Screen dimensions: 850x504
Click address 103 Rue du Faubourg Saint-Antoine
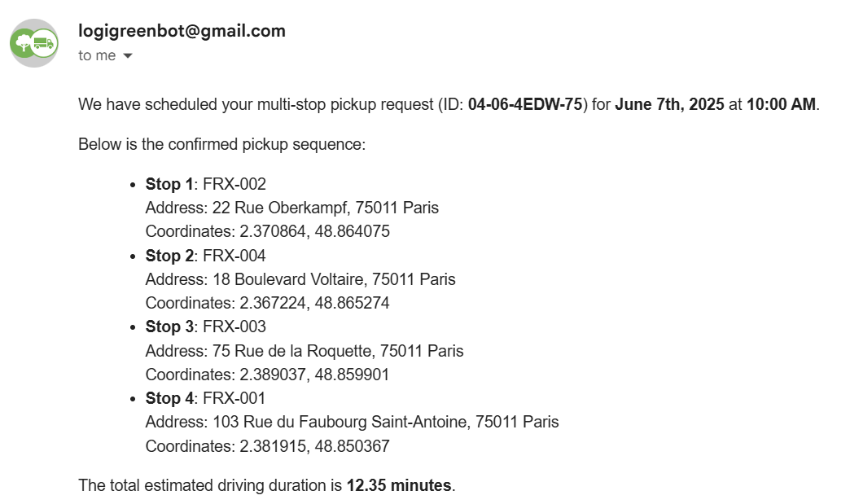pos(341,422)
